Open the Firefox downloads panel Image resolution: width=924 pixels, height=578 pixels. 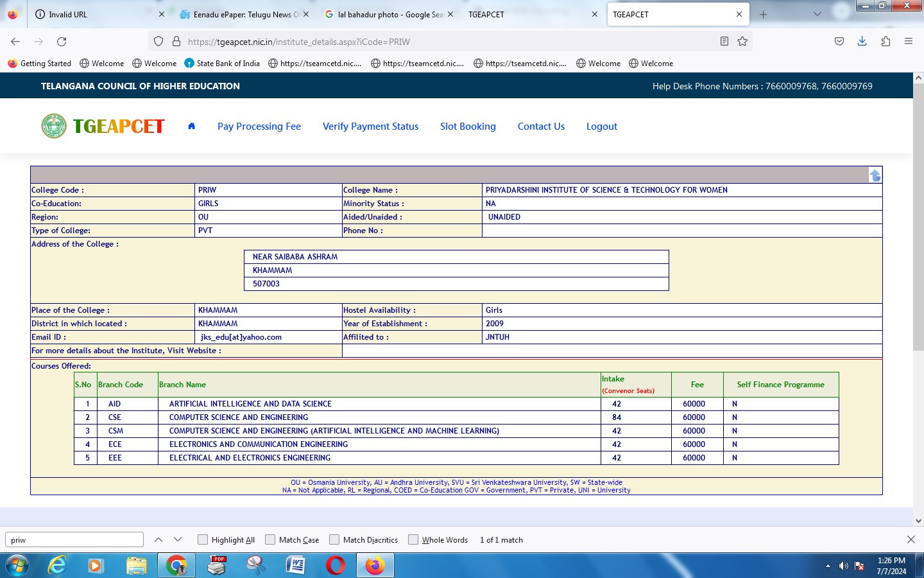click(862, 42)
